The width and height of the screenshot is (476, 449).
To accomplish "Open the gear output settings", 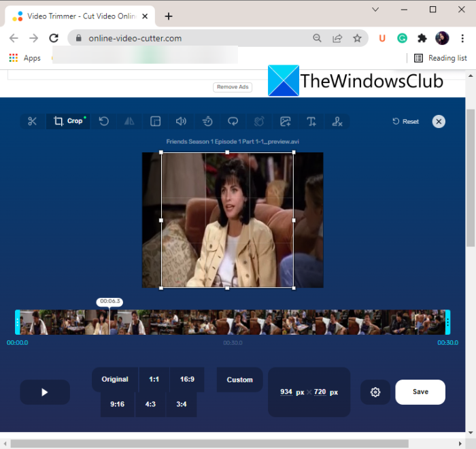I will [x=375, y=392].
